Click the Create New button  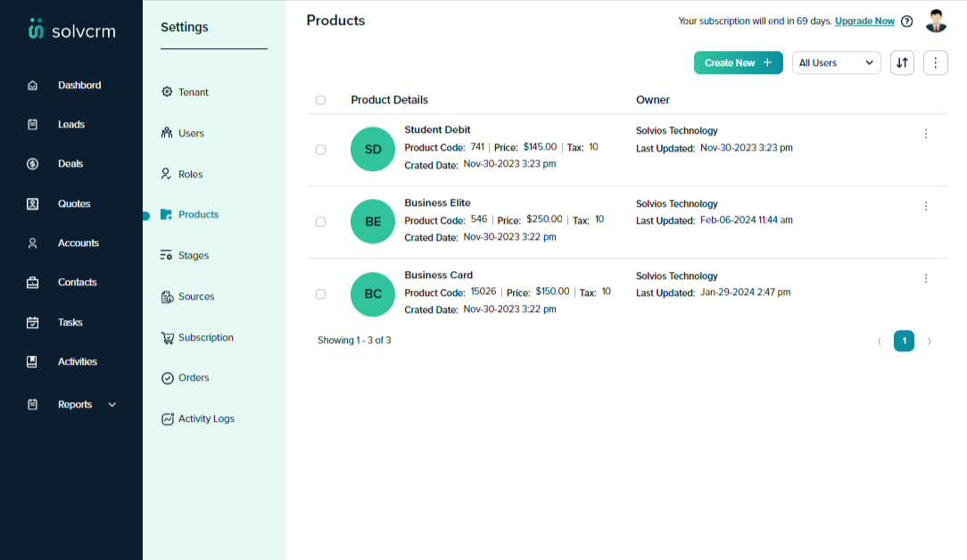tap(738, 62)
